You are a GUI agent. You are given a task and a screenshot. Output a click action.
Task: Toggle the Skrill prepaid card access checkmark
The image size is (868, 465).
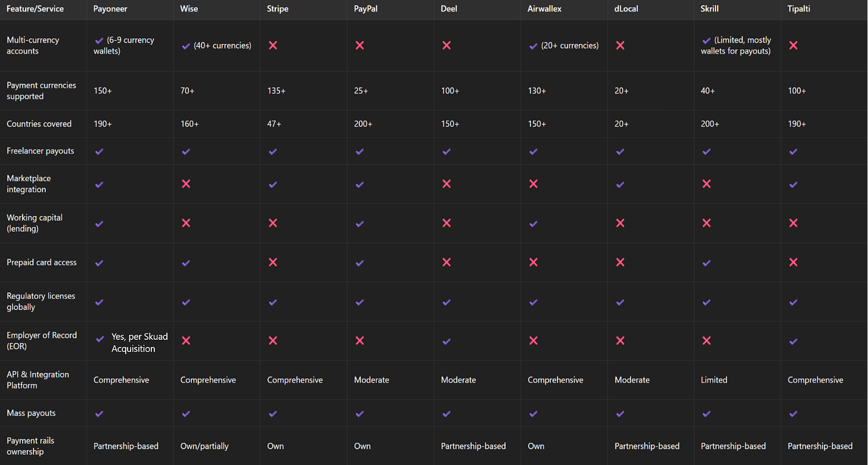(x=706, y=262)
